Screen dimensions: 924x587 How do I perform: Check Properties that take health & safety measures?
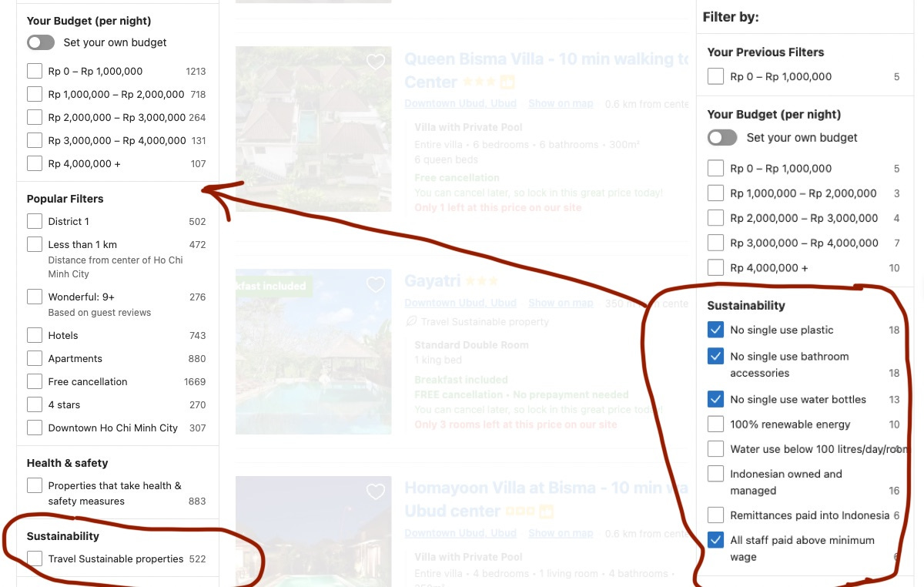(x=35, y=485)
